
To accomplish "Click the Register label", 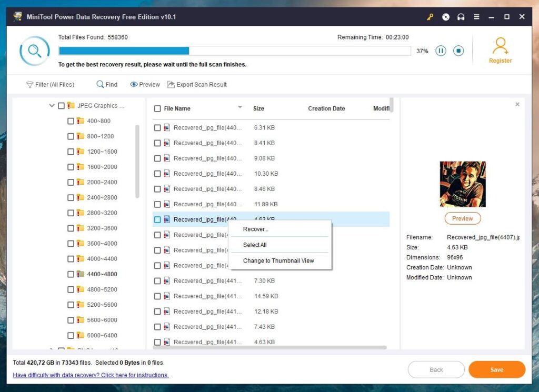I will [x=501, y=61].
